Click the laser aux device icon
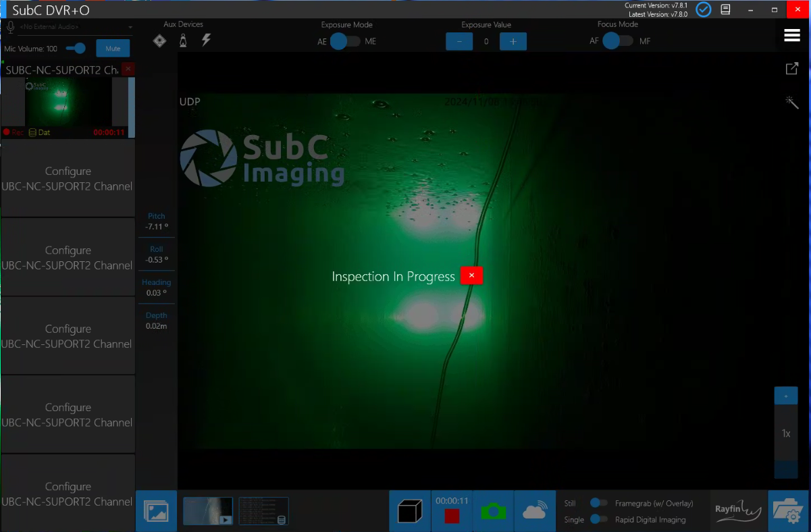The height and width of the screenshot is (532, 811). coord(159,41)
